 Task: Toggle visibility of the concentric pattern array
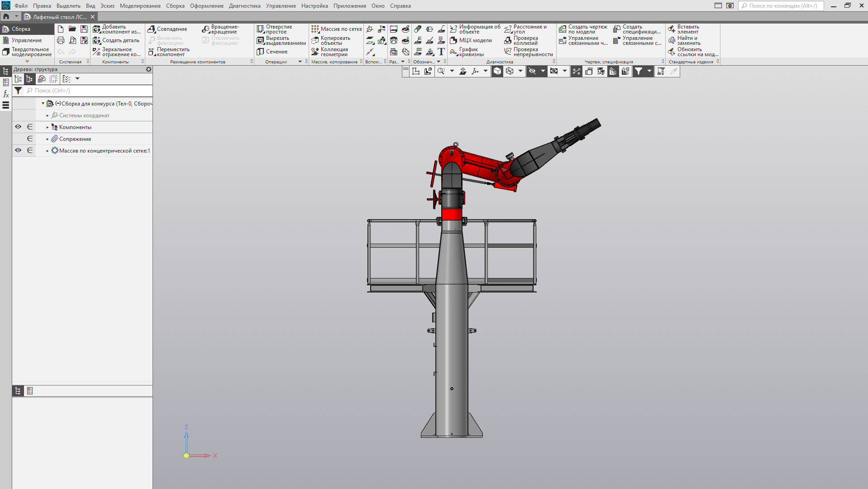pos(18,150)
